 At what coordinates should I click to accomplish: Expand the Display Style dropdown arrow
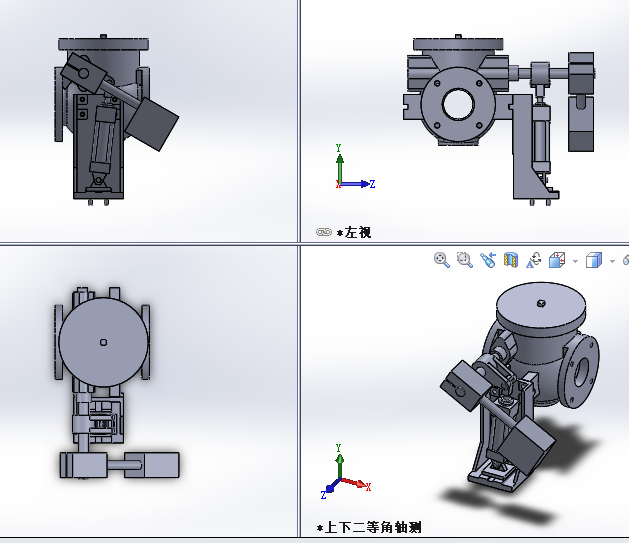[x=612, y=261]
